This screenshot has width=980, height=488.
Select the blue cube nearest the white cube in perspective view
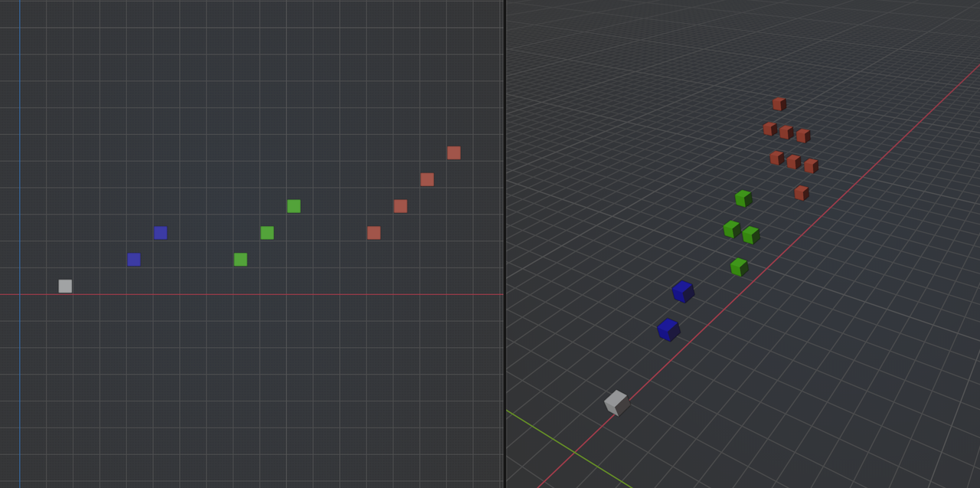pos(668,329)
